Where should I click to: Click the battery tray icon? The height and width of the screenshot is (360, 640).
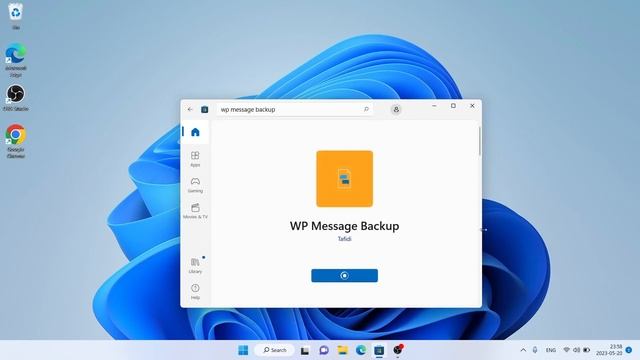coord(587,350)
